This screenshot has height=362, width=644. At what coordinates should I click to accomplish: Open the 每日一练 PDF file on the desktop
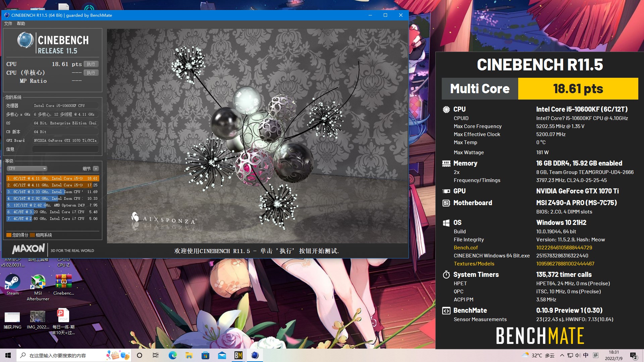63,322
